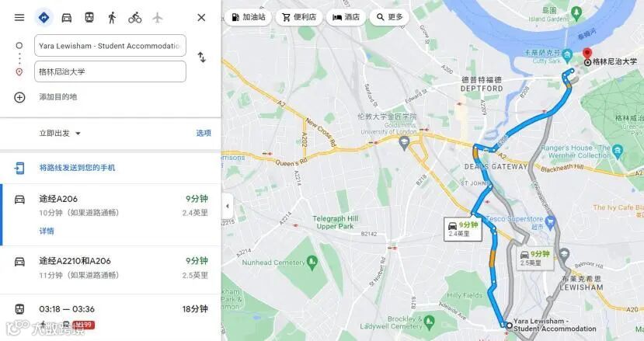Viewport: 644px width, 341px height.
Task: Select walking travel mode icon
Action: 112,18
